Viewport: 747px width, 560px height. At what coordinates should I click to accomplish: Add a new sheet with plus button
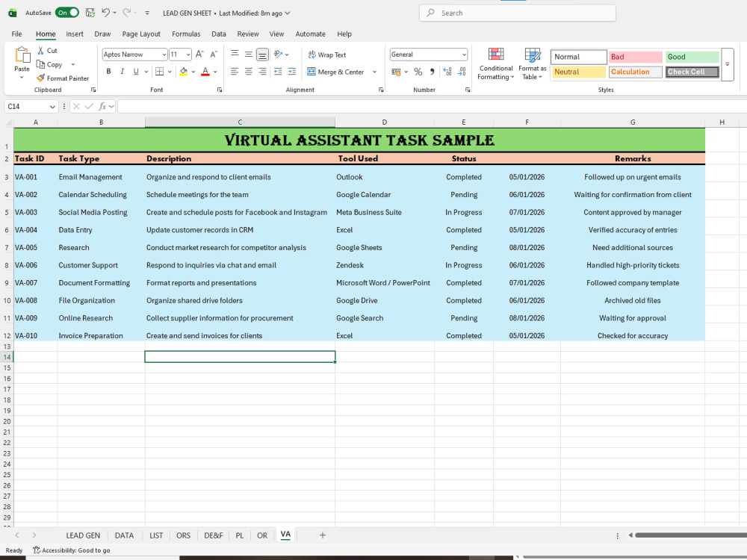pos(323,535)
